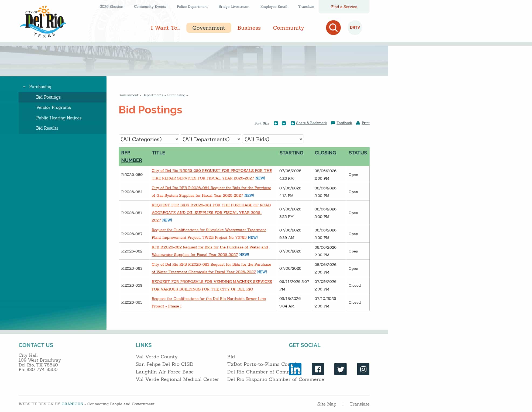Screen dimensions: 532x412
Task: Open the Water Treatment Chemicals R:2026-083 posting
Action: coord(211,268)
